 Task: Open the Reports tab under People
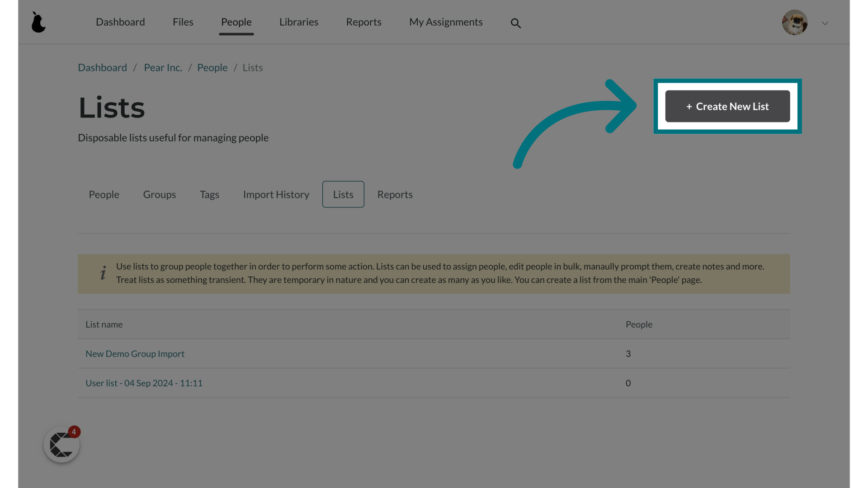click(x=395, y=194)
